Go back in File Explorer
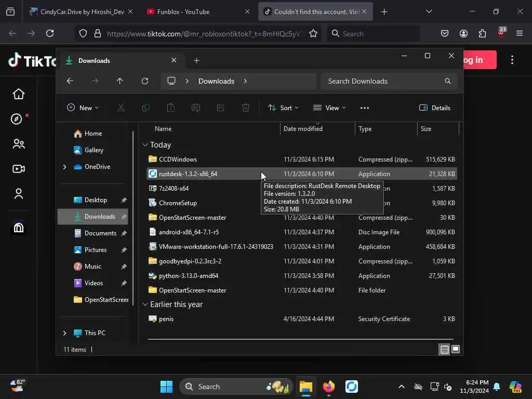The width and height of the screenshot is (532, 399). coord(70,81)
